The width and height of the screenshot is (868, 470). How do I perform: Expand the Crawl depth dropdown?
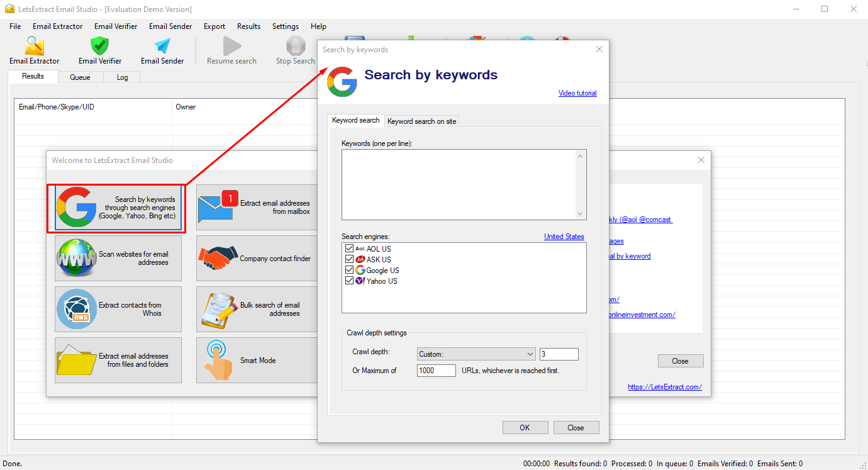coord(530,354)
